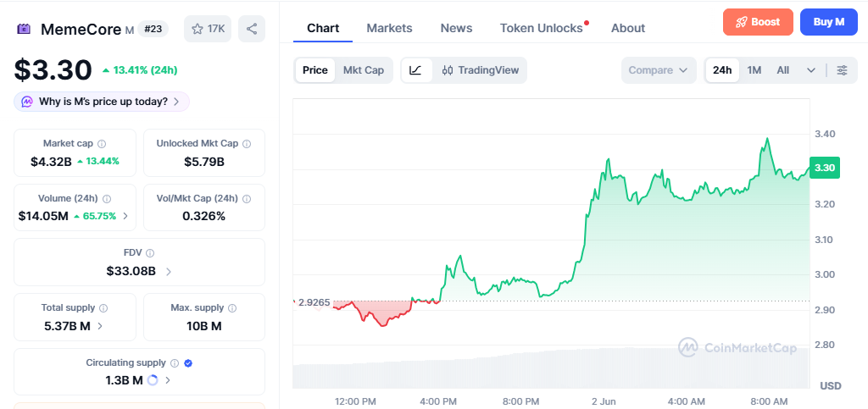Click the 2.9265 opening price label
The image size is (868, 409).
tap(314, 302)
